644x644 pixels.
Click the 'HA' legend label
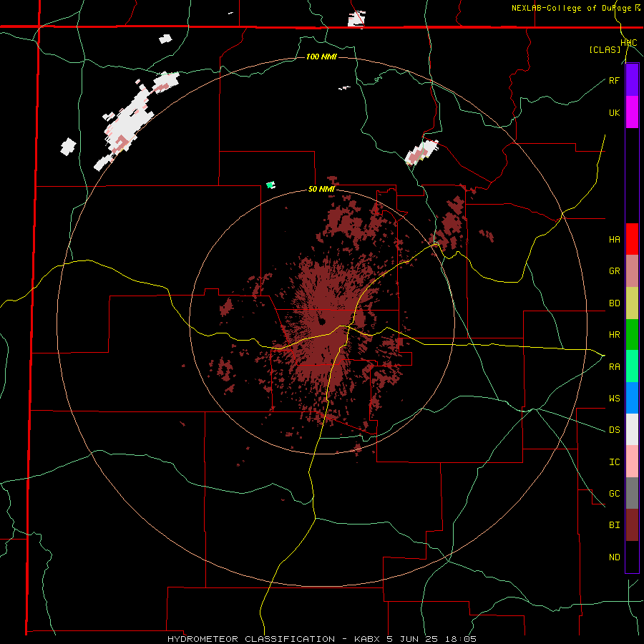point(614,240)
